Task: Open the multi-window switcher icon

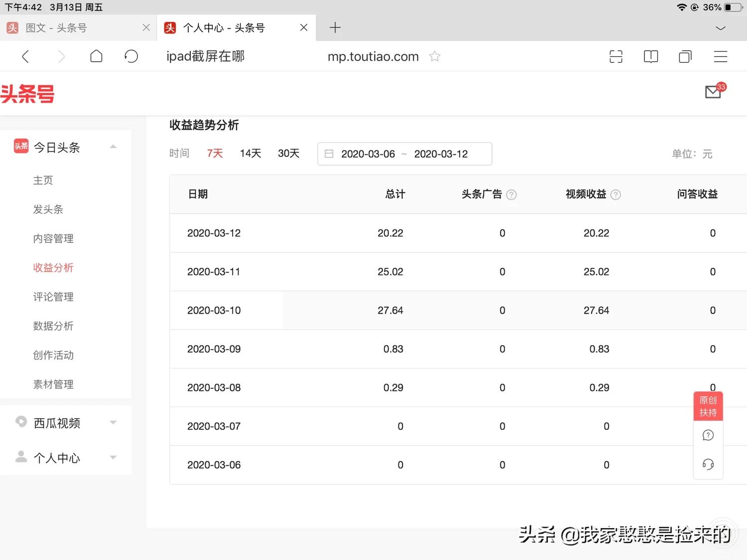Action: point(685,56)
